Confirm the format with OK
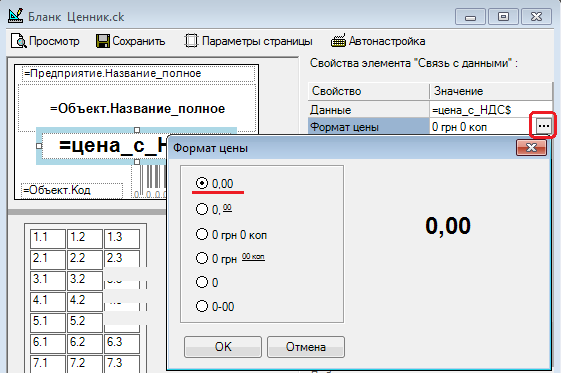The image size is (561, 373). [223, 347]
